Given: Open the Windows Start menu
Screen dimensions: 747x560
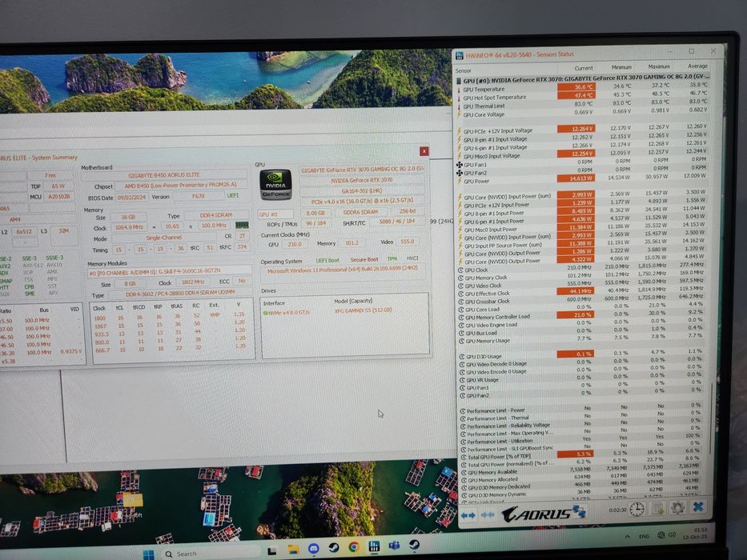Looking at the screenshot, I should [x=149, y=554].
